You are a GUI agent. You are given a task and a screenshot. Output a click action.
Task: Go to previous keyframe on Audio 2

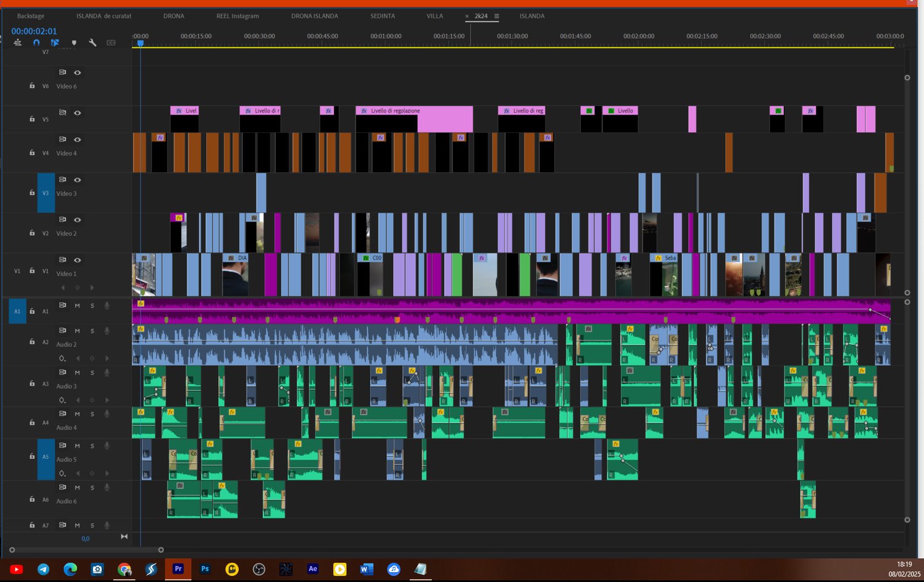pos(78,358)
